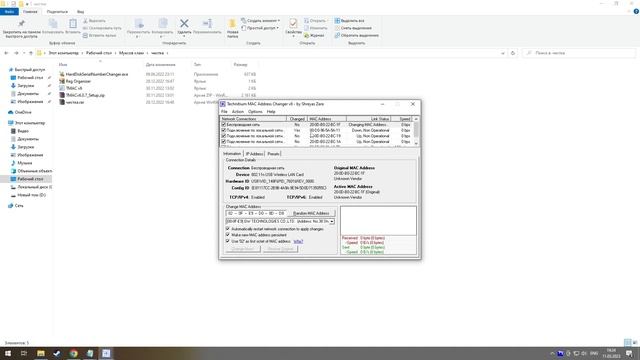Click Select All in Explorer ribbon

point(350,20)
